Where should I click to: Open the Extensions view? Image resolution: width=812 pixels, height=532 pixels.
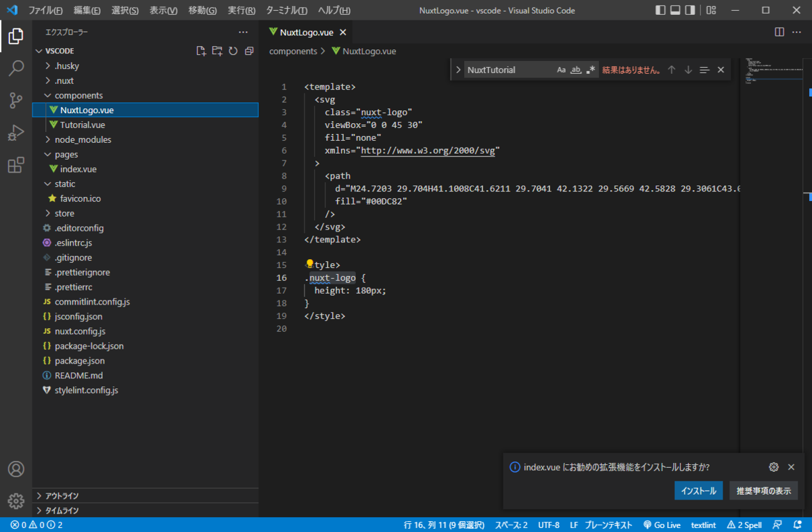click(x=16, y=165)
